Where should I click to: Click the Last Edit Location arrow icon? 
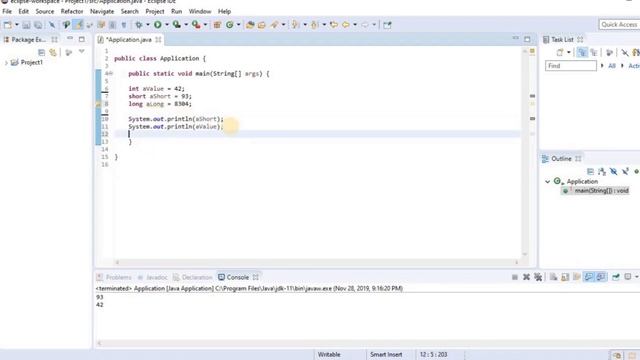tap(333, 25)
